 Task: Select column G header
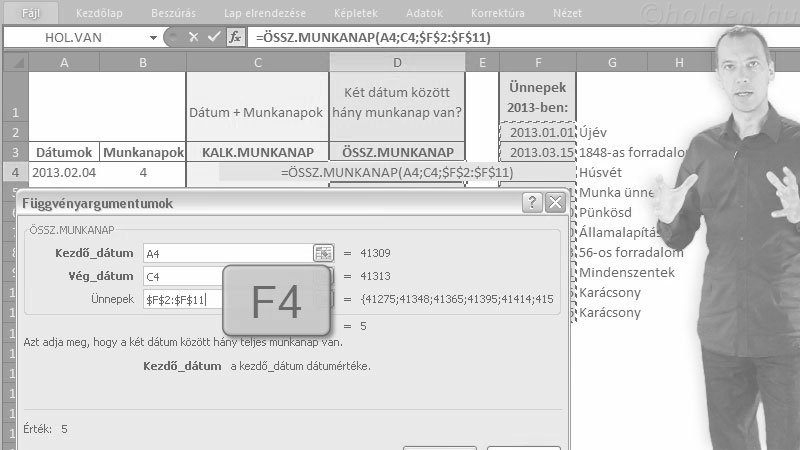pos(612,62)
